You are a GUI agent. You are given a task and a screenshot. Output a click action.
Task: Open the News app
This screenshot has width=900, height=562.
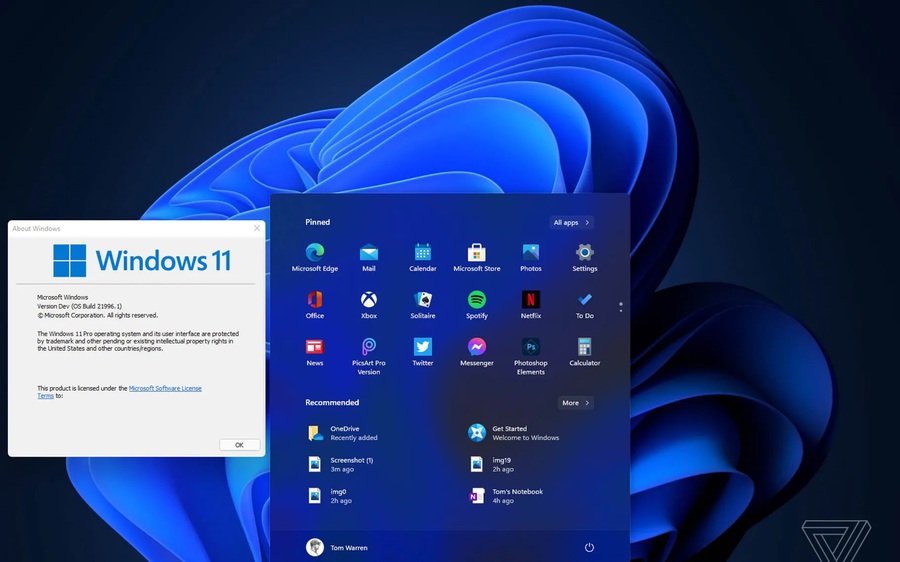[315, 352]
